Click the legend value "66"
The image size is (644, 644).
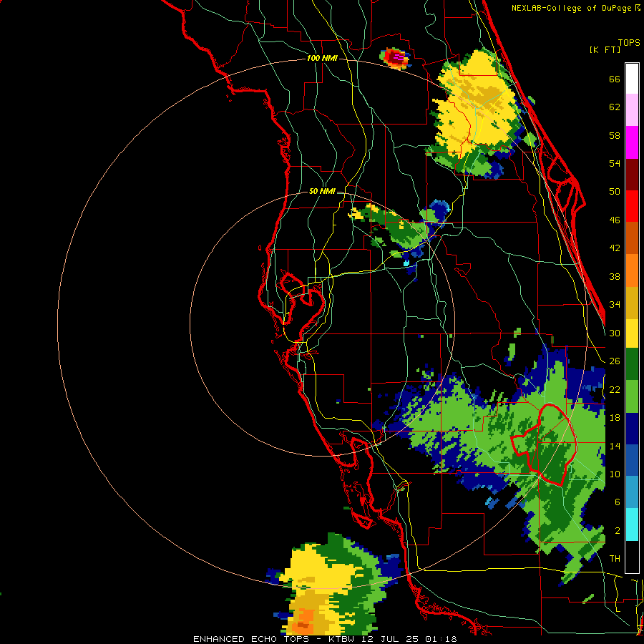(x=615, y=79)
